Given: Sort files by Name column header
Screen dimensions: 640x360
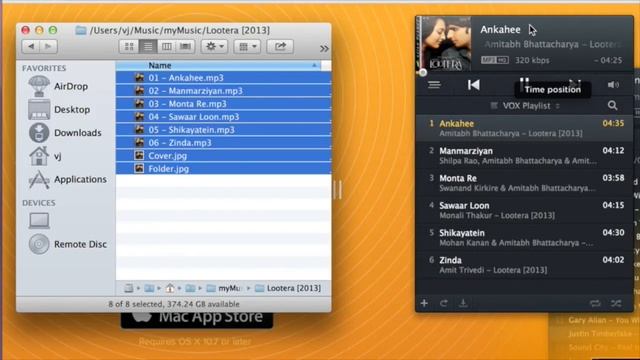Looking at the screenshot, I should (x=218, y=65).
